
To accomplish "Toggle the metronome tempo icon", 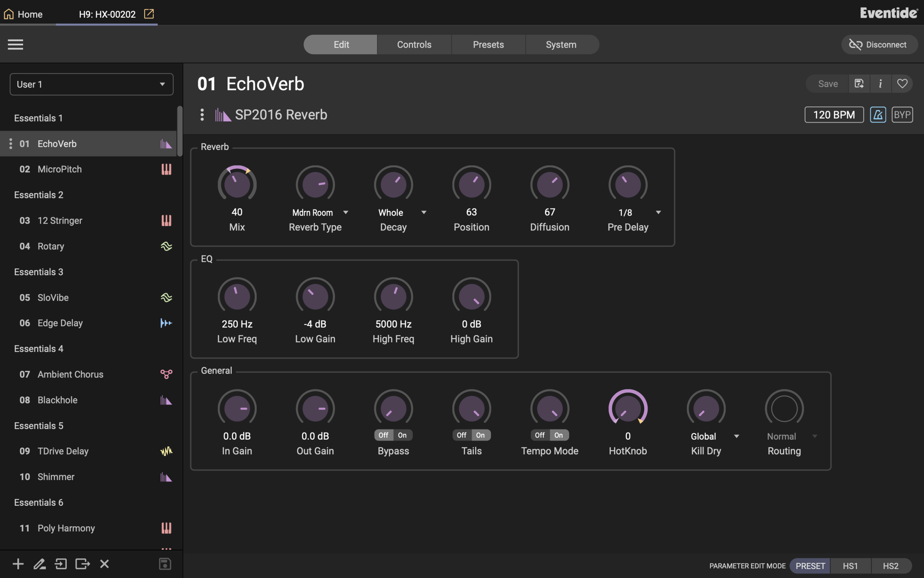I will point(878,115).
